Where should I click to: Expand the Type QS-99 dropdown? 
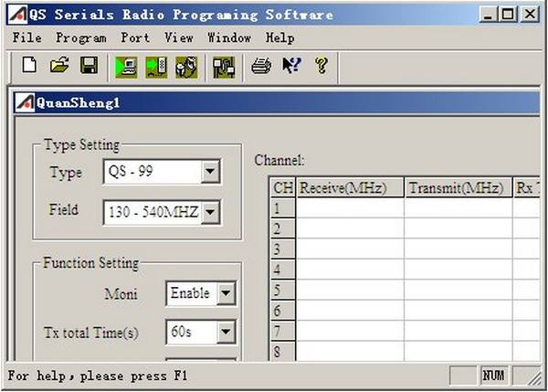pyautogui.click(x=210, y=172)
